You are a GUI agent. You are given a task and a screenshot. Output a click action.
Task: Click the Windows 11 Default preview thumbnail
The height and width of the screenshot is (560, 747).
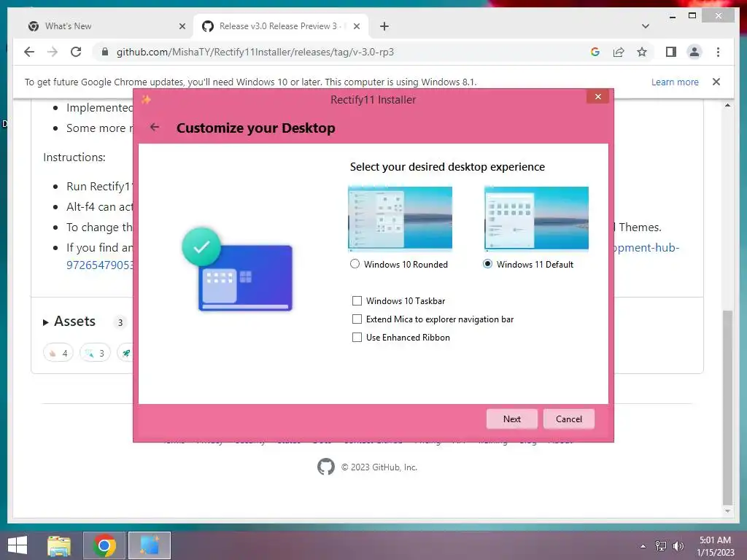tap(536, 219)
